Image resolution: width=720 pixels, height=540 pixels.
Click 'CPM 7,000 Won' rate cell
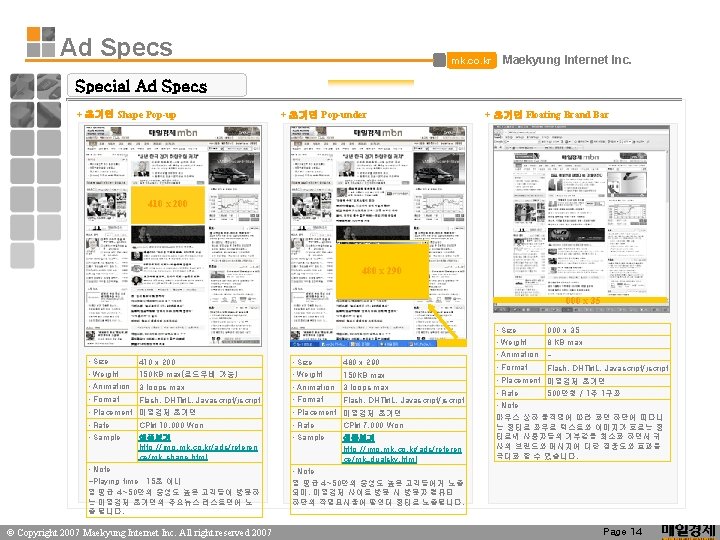404,425
